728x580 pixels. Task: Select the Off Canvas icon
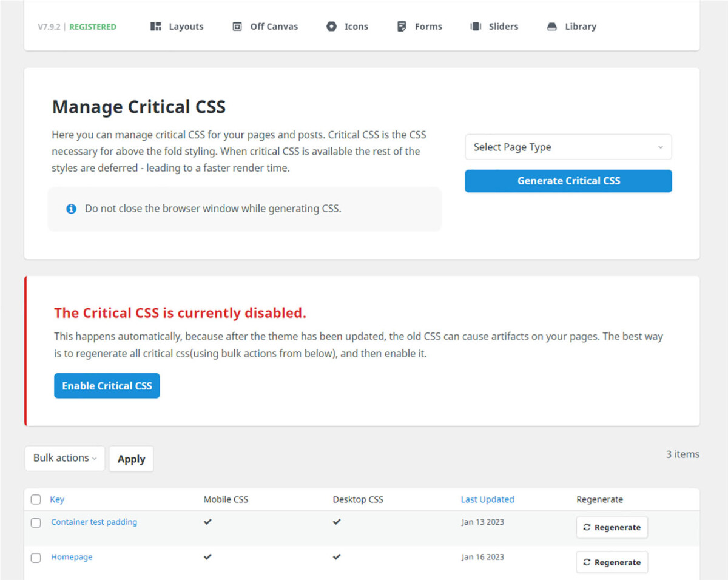[237, 26]
